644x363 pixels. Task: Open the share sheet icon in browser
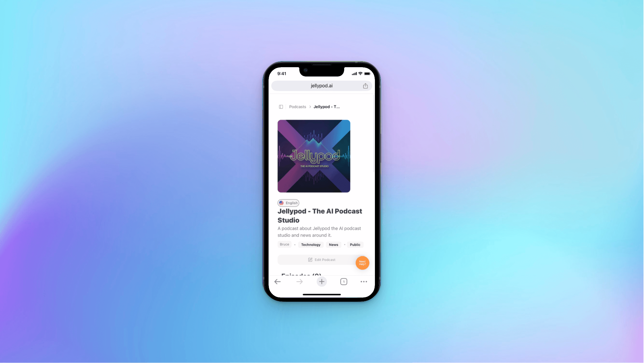(x=365, y=85)
